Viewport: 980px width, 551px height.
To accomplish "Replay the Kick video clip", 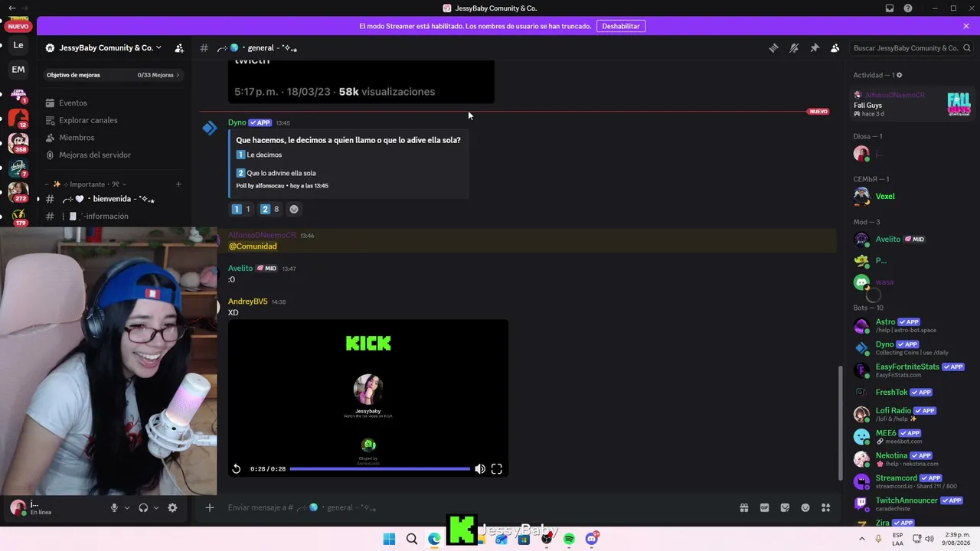I will point(237,469).
